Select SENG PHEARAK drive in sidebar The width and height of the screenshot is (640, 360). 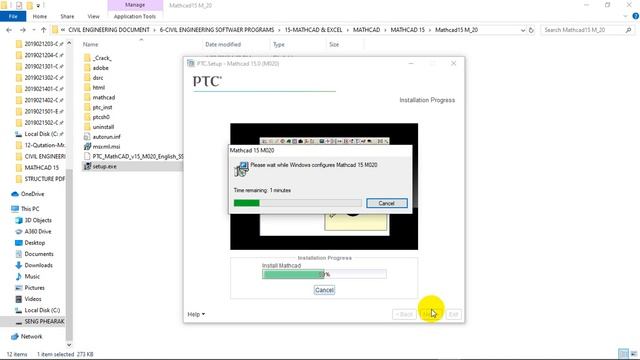[40, 322]
